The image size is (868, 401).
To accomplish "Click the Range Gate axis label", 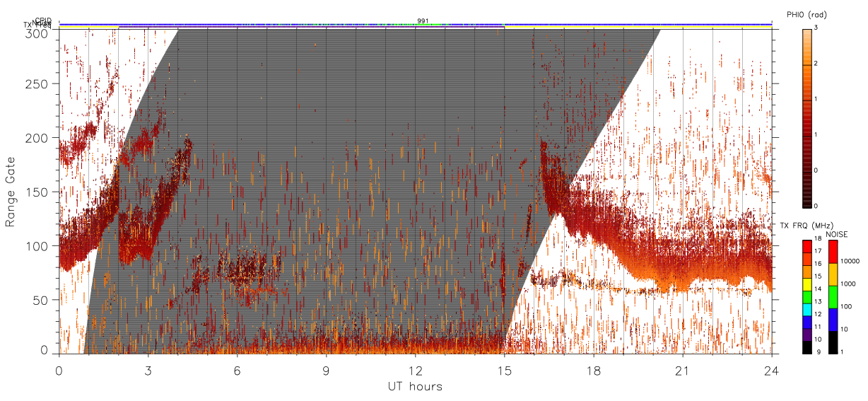I will coord(11,192).
